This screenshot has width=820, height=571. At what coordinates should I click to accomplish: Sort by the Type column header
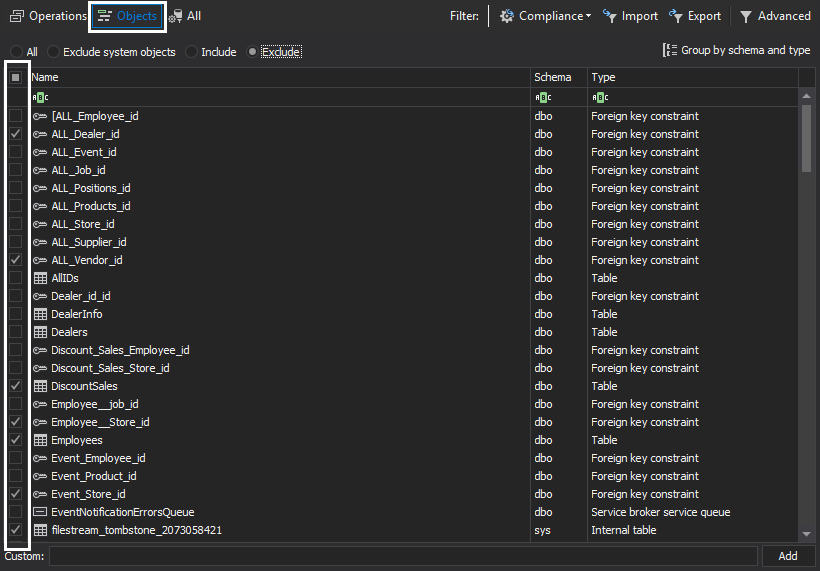tap(693, 77)
